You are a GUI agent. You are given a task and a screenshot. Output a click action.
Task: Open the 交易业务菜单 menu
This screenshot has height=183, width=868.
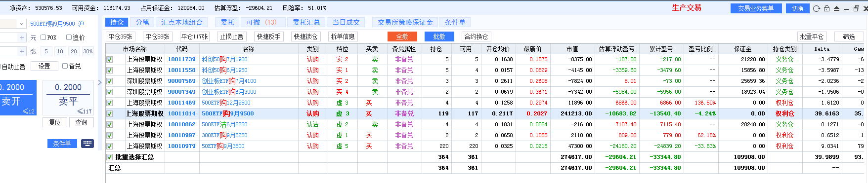756,8
